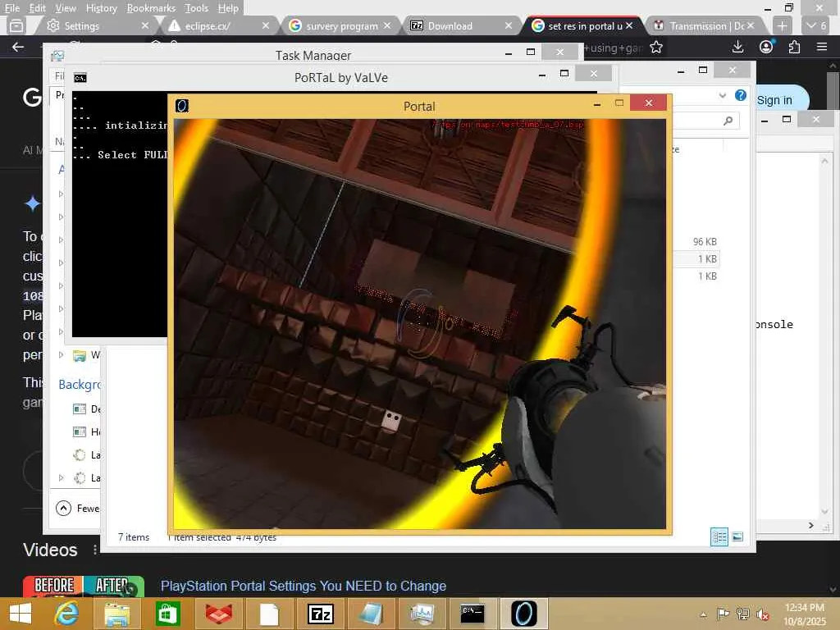Select the Portal game taskbar icon
The height and width of the screenshot is (630, 840).
click(x=523, y=614)
